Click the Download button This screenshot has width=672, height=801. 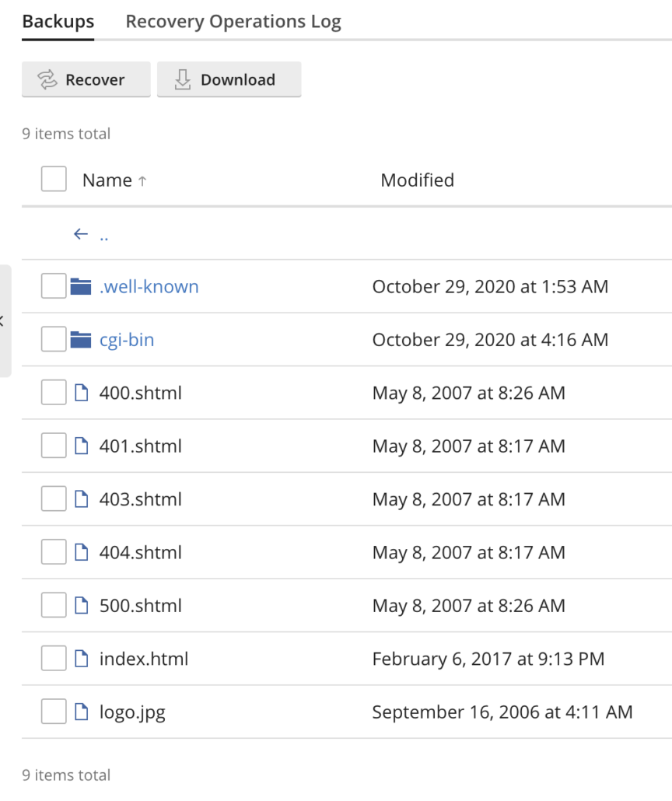(229, 79)
